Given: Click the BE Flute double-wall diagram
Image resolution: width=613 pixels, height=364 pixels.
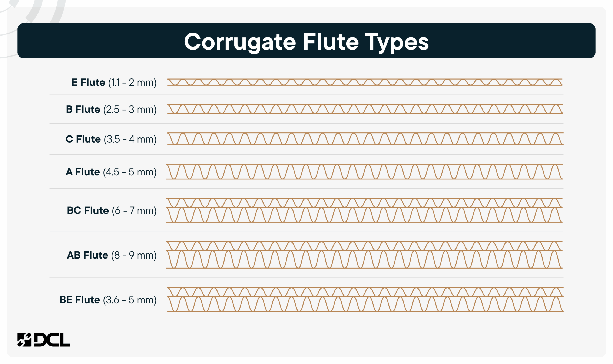Looking at the screenshot, I should click(x=365, y=300).
